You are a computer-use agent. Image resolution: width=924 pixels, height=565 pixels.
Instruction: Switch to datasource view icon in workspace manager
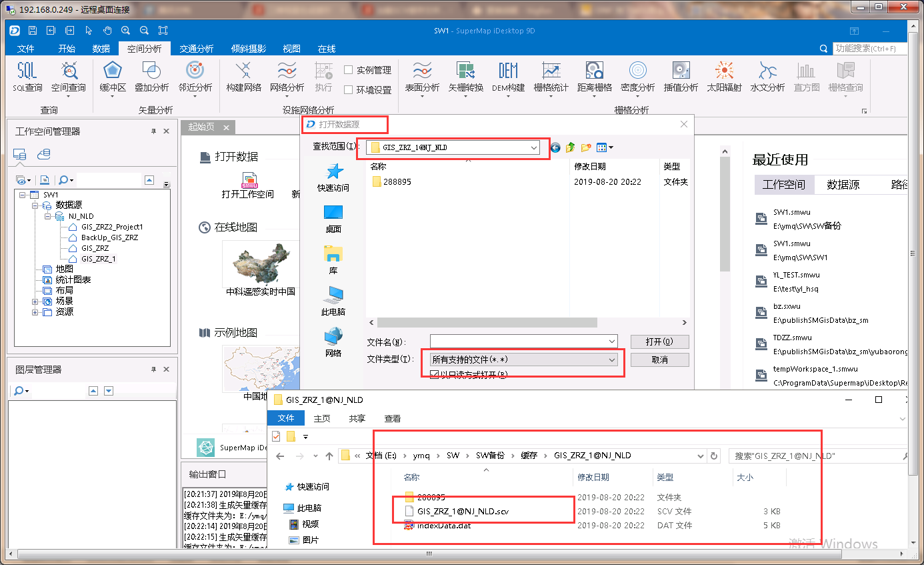point(44,155)
